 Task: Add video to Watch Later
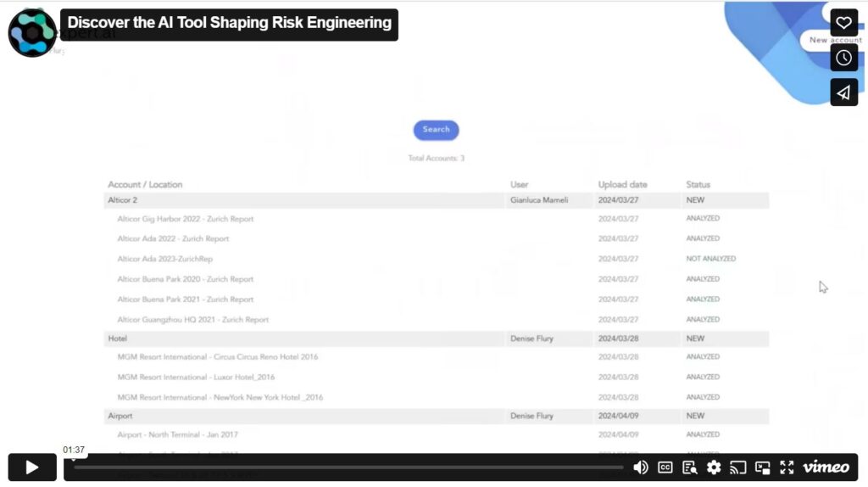click(843, 58)
